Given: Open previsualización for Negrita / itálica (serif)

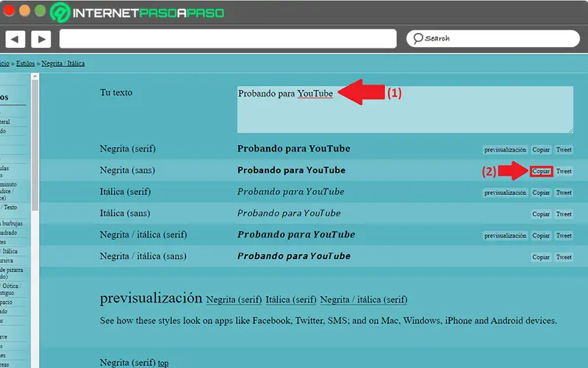Looking at the screenshot, I should (x=505, y=236).
